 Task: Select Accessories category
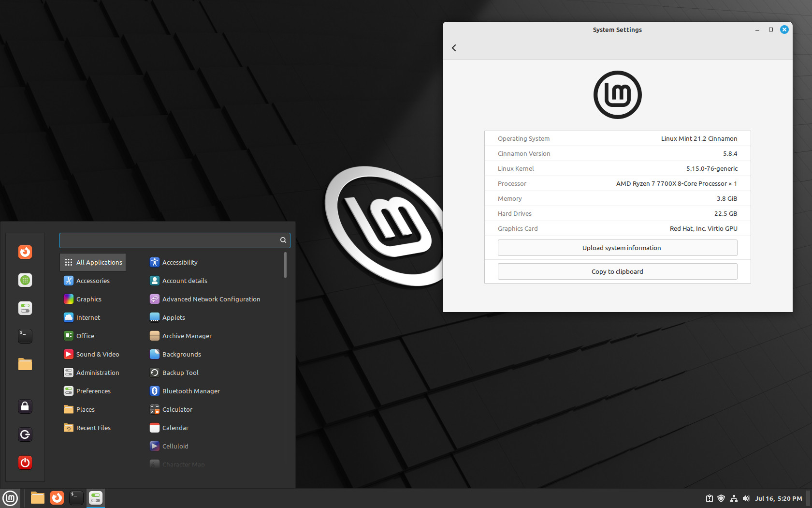tap(93, 281)
